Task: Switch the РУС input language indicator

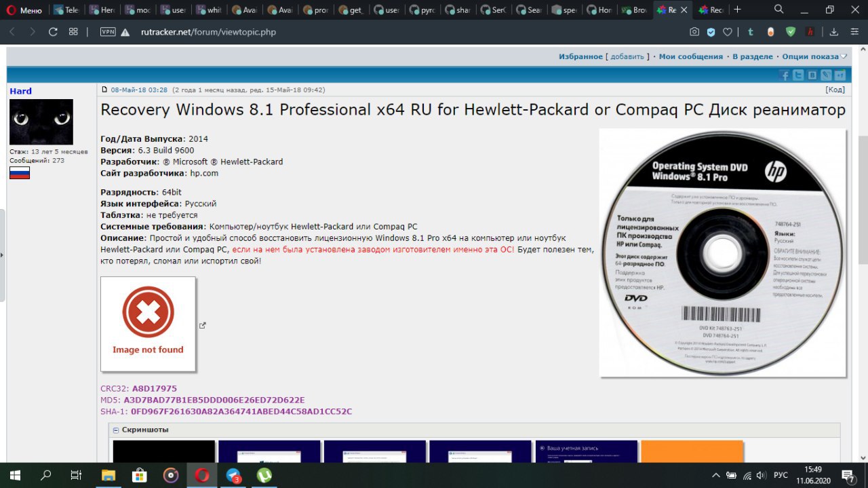Action: point(781,475)
